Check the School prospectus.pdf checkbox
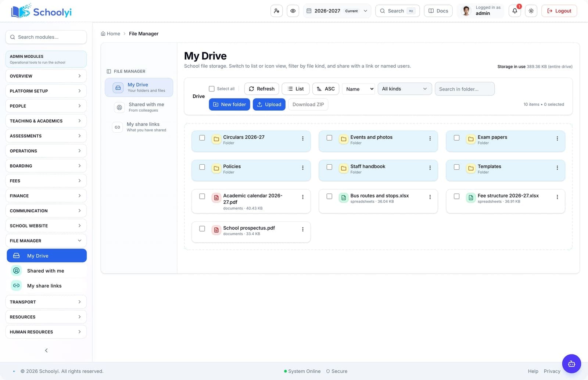 pyautogui.click(x=202, y=229)
